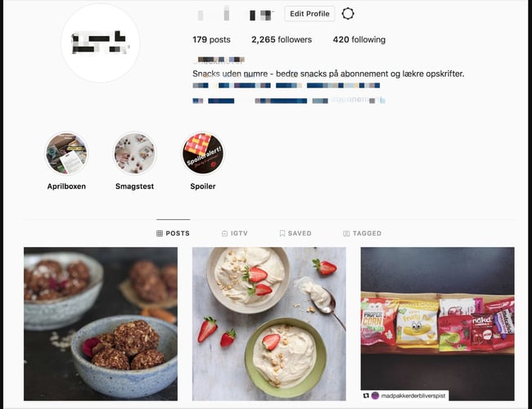532x409 pixels.
Task: Click the 179 posts count
Action: coord(211,40)
